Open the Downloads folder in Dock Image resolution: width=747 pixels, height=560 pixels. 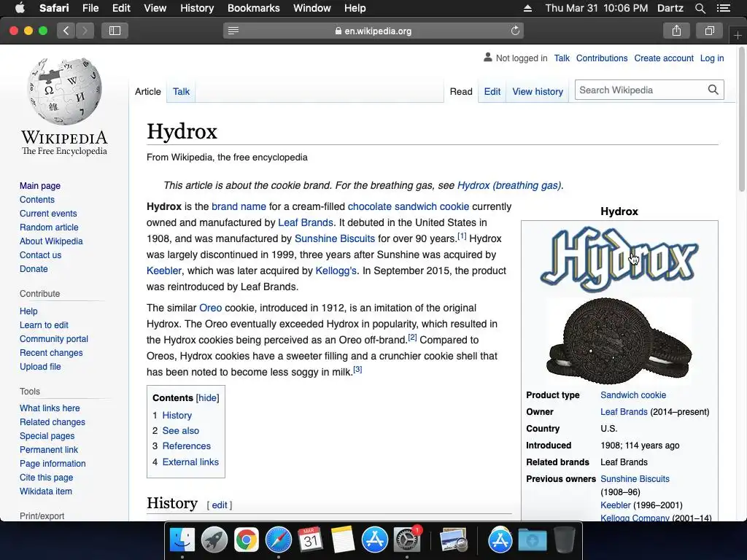coord(532,540)
